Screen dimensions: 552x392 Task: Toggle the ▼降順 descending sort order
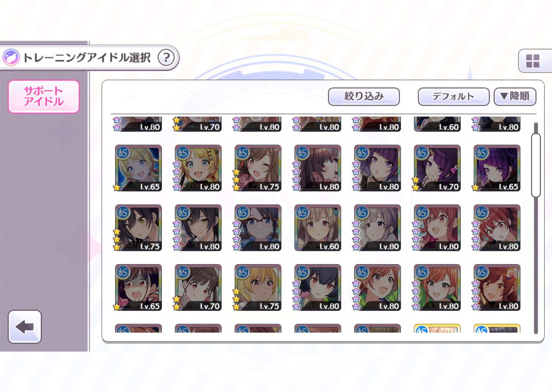pos(515,97)
